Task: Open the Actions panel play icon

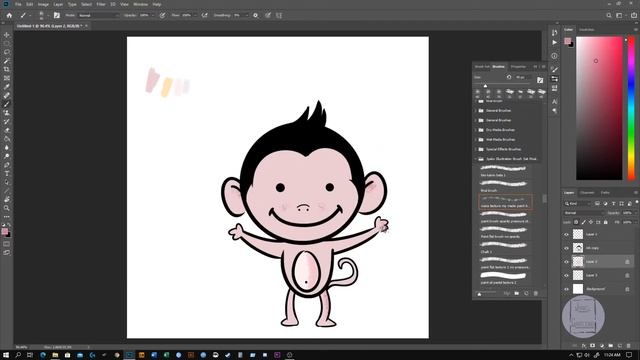Action: point(554,42)
